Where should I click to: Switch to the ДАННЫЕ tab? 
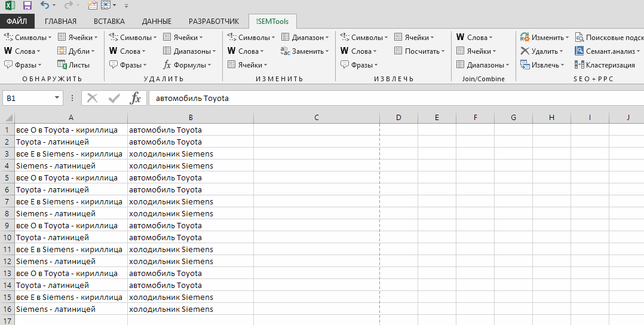pyautogui.click(x=157, y=22)
